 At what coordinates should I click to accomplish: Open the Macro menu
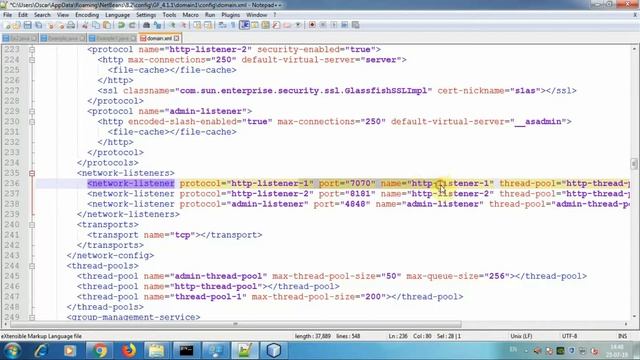tap(190, 15)
